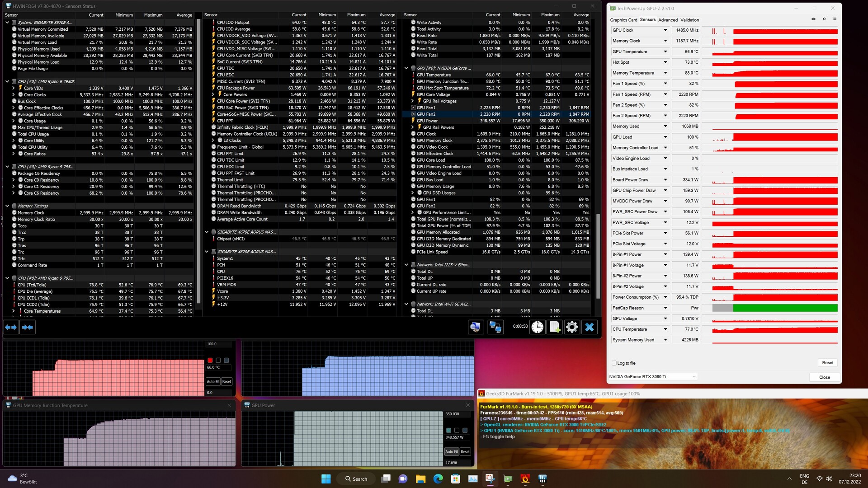Click the HWiNFO logging start document icon

click(x=555, y=327)
